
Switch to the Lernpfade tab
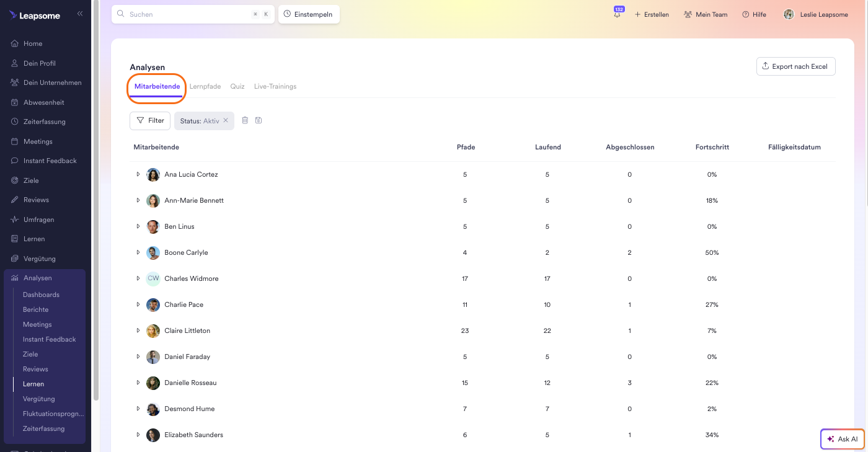(205, 87)
